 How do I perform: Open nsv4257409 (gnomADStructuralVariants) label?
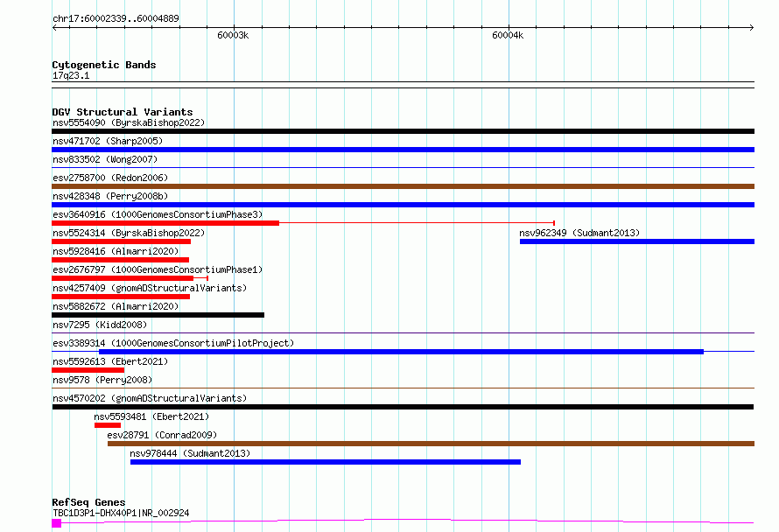coord(150,288)
